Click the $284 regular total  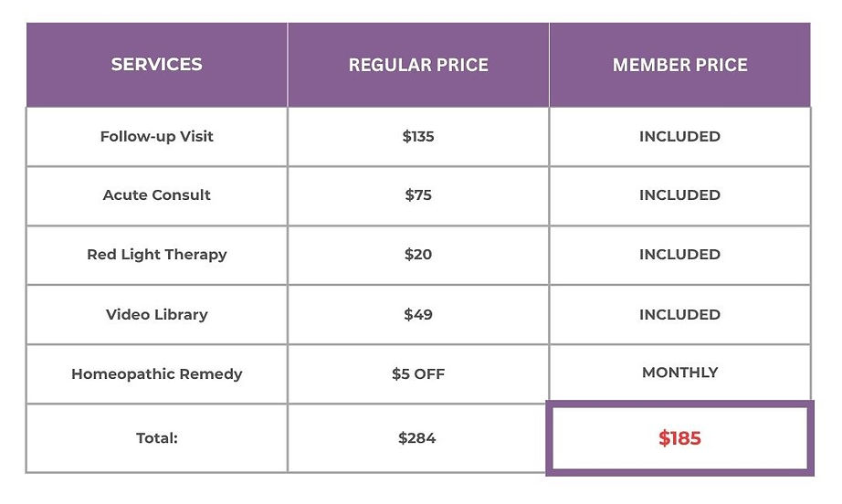point(417,438)
